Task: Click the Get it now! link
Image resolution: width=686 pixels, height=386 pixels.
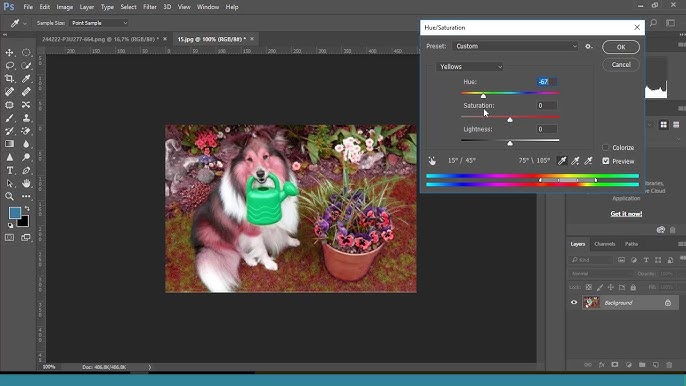Action: point(626,214)
